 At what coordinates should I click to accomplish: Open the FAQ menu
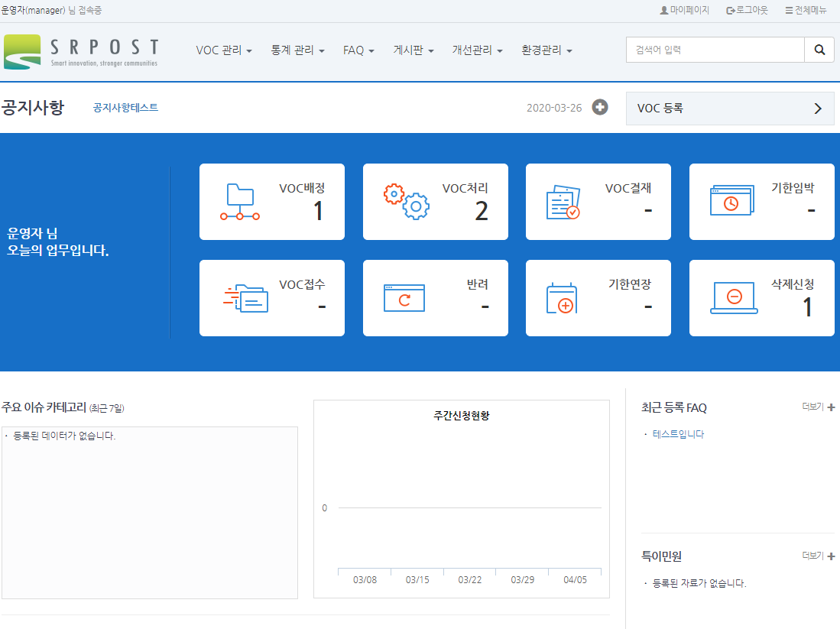pos(358,50)
